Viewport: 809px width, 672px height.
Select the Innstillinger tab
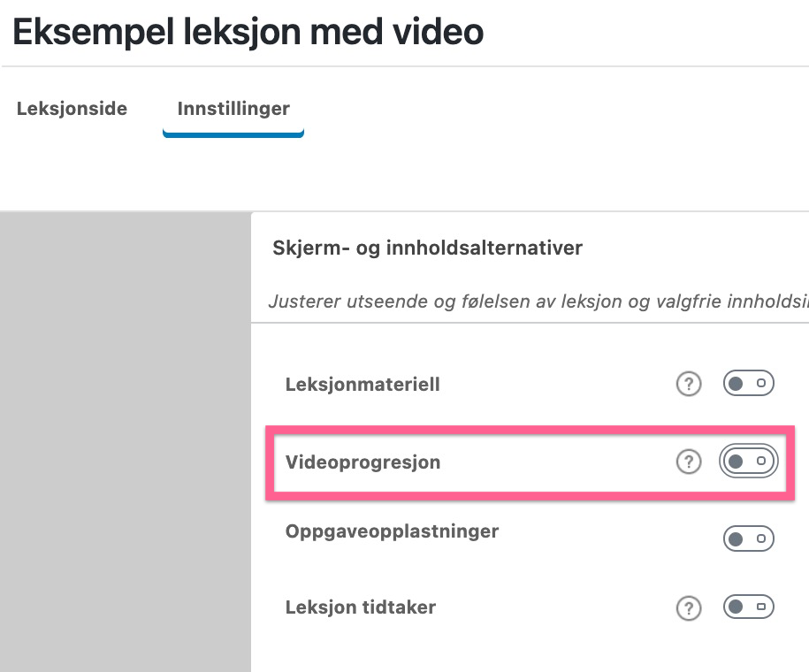click(233, 109)
